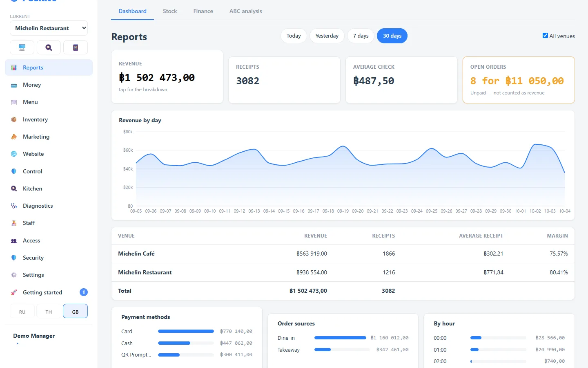Click the Staff person icon

tap(14, 223)
